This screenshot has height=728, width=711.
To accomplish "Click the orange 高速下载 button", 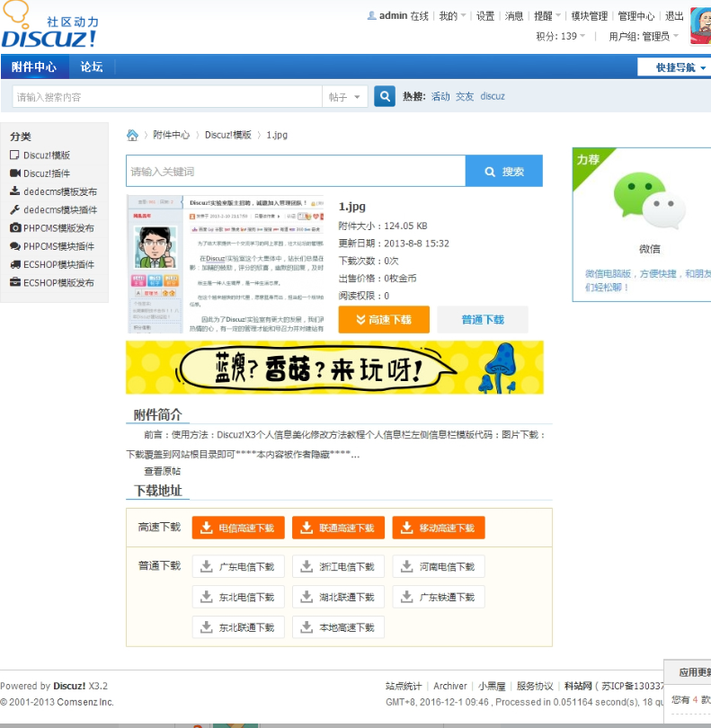I will point(384,319).
